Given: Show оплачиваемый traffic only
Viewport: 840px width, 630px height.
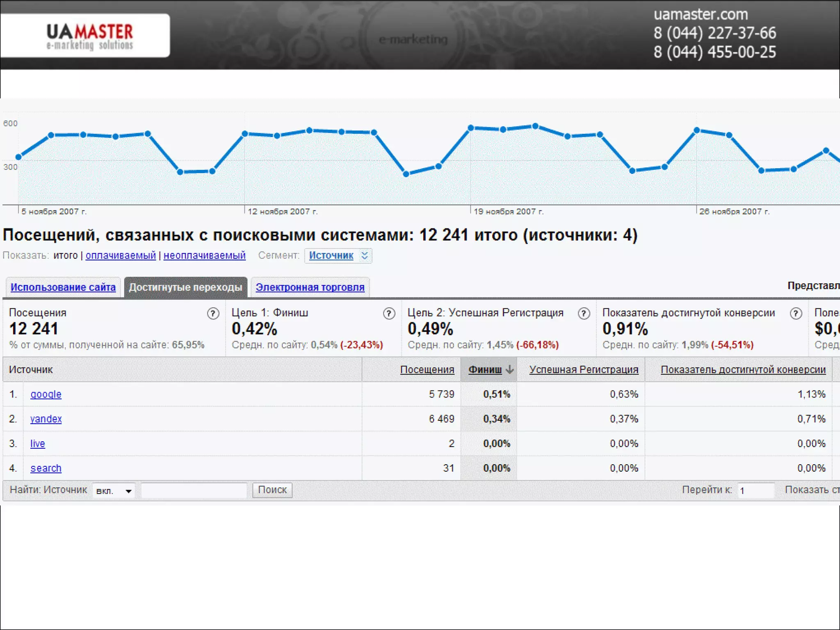Looking at the screenshot, I should click(121, 256).
